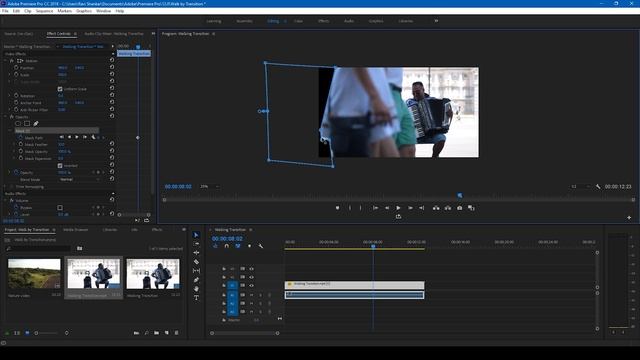Open timeline display settings wrench

click(261, 246)
